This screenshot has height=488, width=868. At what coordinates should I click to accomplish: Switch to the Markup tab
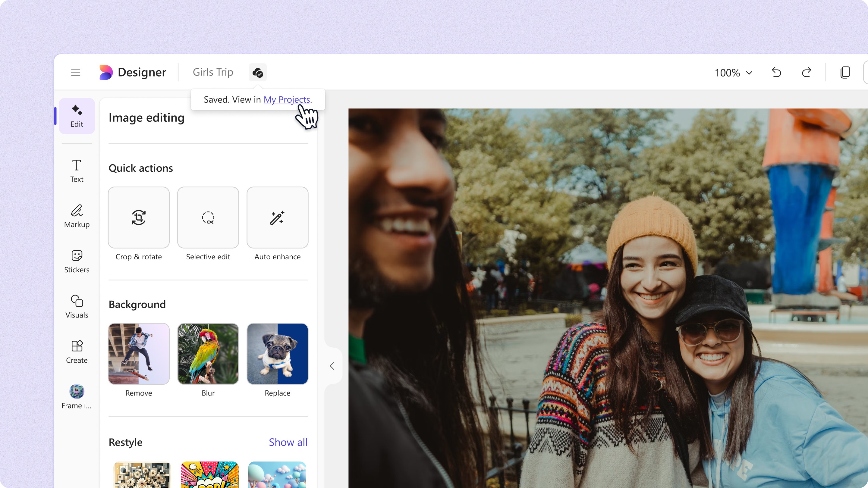[x=77, y=216]
